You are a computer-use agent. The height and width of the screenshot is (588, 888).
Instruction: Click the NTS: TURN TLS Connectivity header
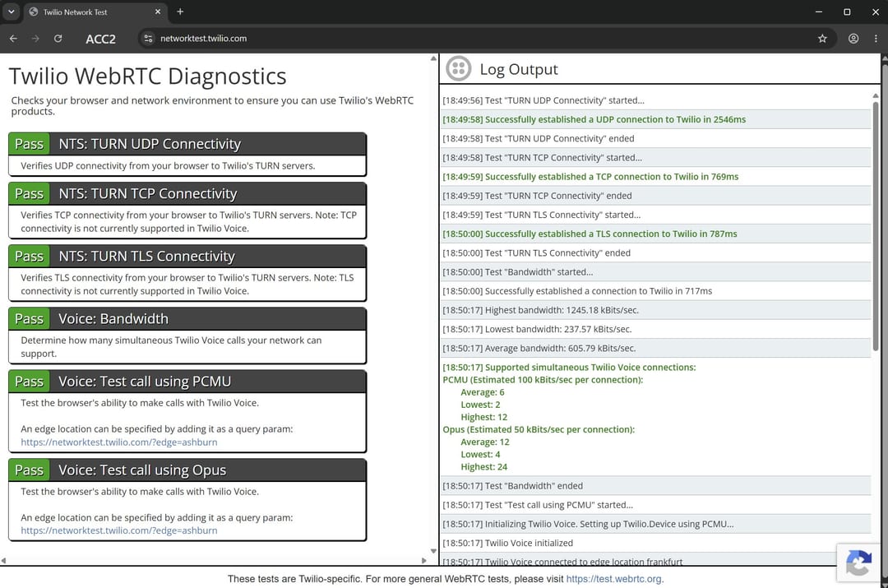pyautogui.click(x=187, y=256)
